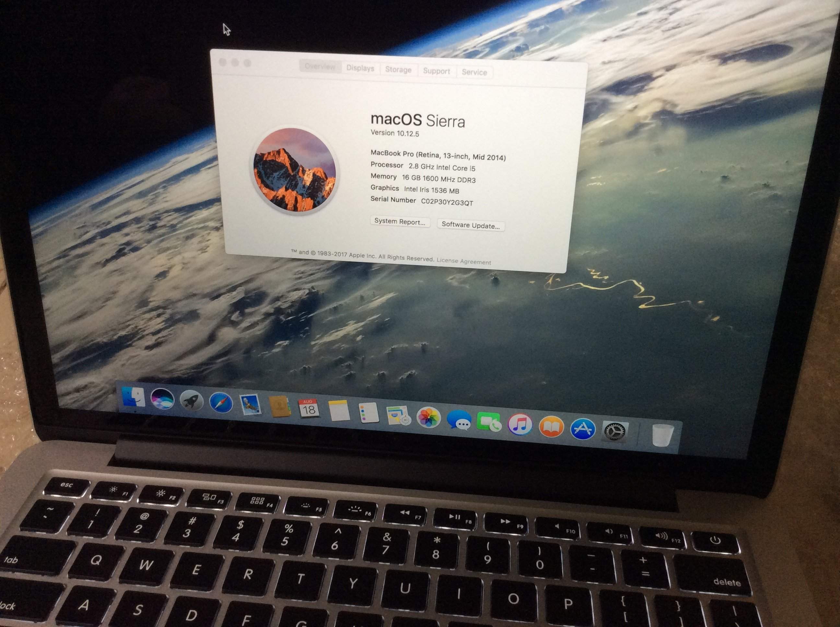Click the macOS Sierra title text
The width and height of the screenshot is (840, 627).
coord(418,120)
